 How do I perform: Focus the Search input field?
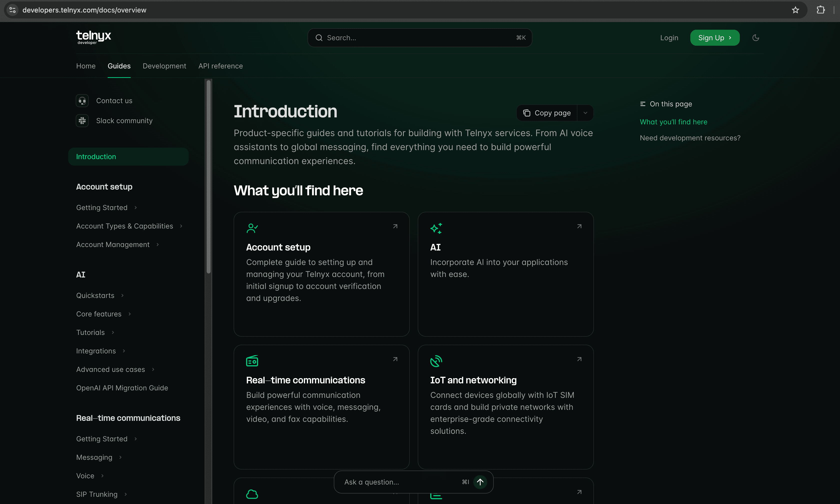pyautogui.click(x=419, y=38)
